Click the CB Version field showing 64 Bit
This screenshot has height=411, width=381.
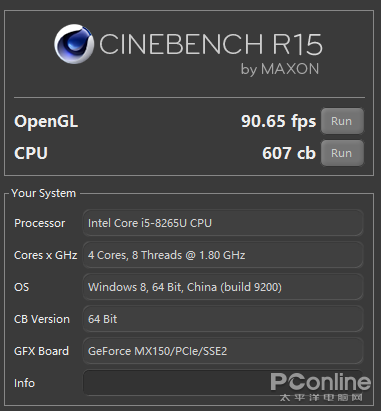pyautogui.click(x=223, y=319)
